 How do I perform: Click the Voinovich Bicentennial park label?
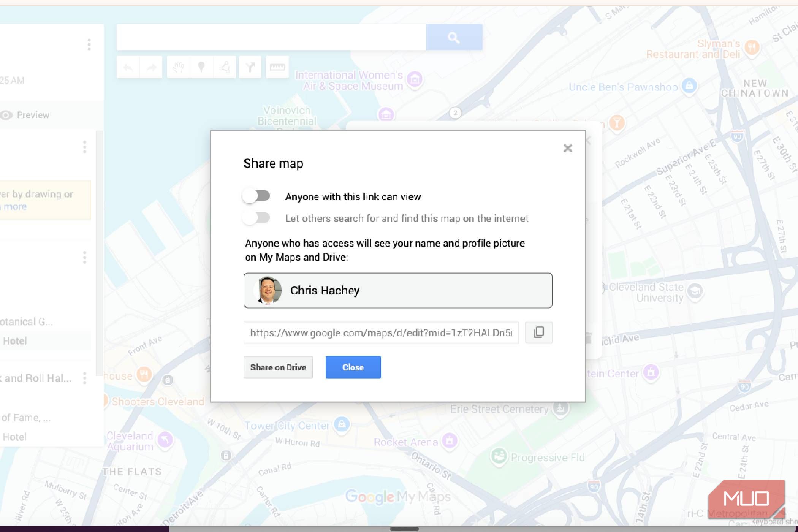(x=287, y=116)
